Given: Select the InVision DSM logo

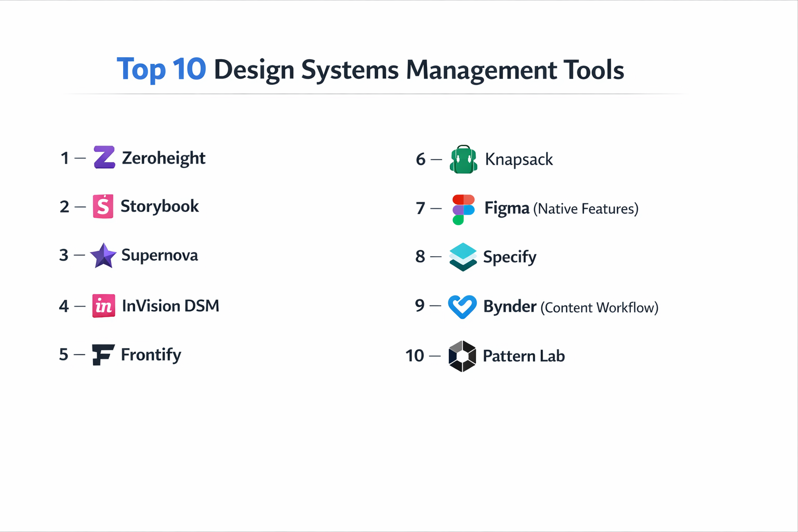Looking at the screenshot, I should [103, 306].
